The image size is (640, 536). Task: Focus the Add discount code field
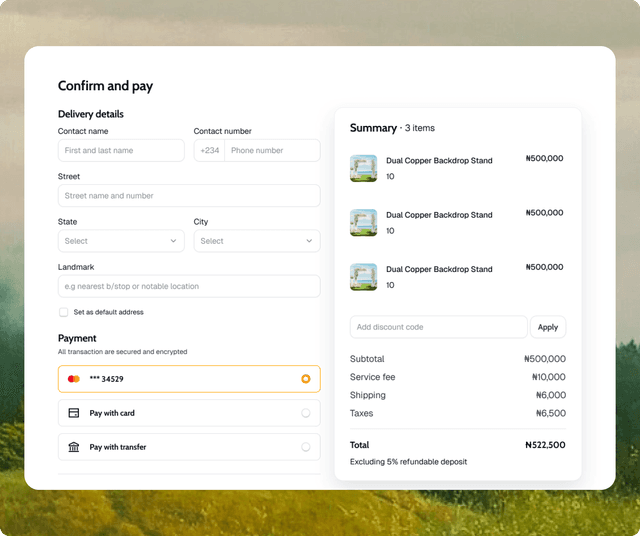point(438,327)
